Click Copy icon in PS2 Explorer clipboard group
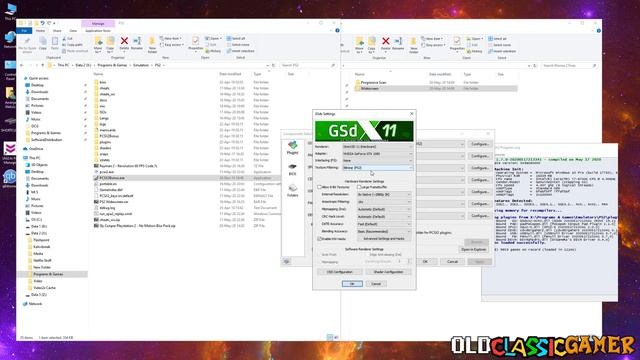This screenshot has height=360, width=640. pyautogui.click(x=43, y=43)
